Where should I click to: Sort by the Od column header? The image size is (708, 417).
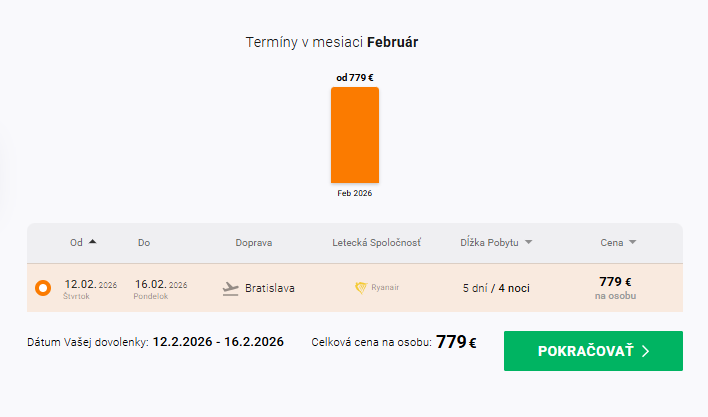76,242
